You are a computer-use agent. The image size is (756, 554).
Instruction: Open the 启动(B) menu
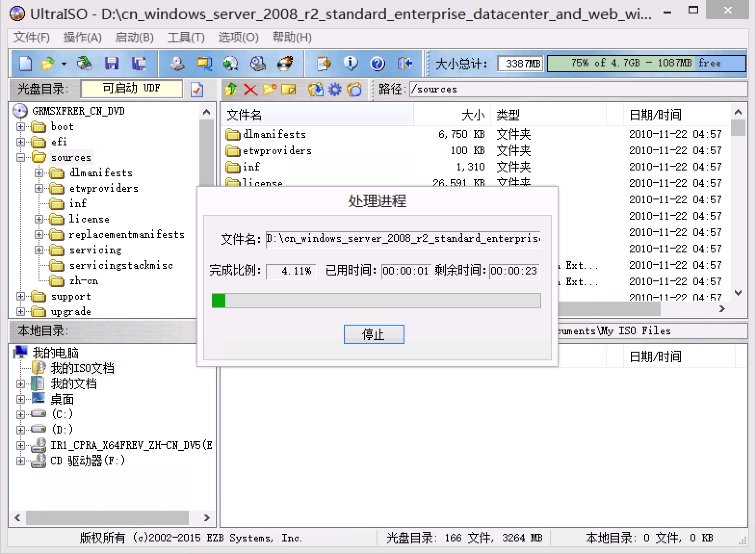point(134,37)
